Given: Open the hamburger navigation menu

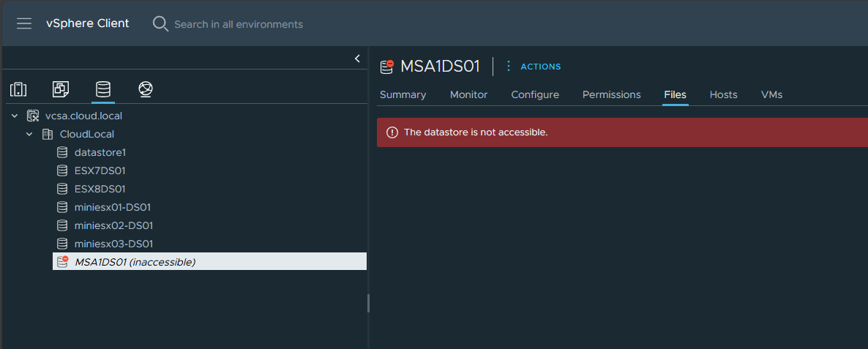Looking at the screenshot, I should coord(24,23).
